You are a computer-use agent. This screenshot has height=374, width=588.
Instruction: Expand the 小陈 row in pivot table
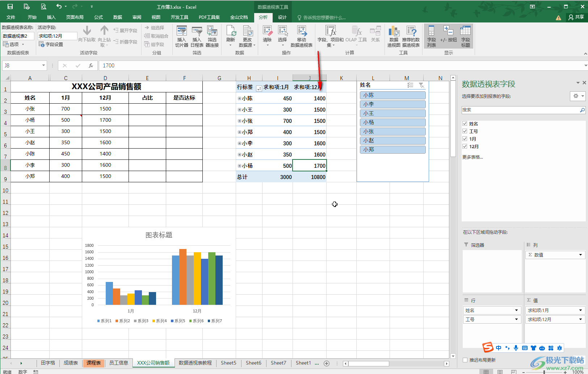click(239, 99)
